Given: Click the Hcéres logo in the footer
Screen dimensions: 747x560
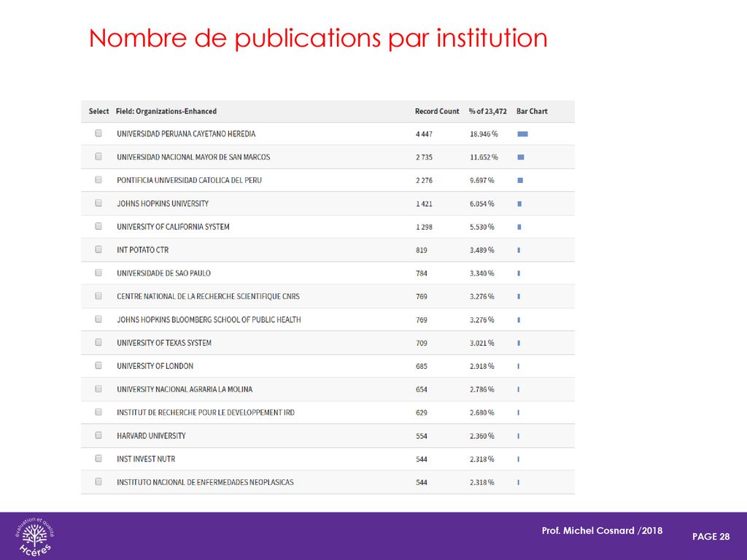Looking at the screenshot, I should click(35, 537).
